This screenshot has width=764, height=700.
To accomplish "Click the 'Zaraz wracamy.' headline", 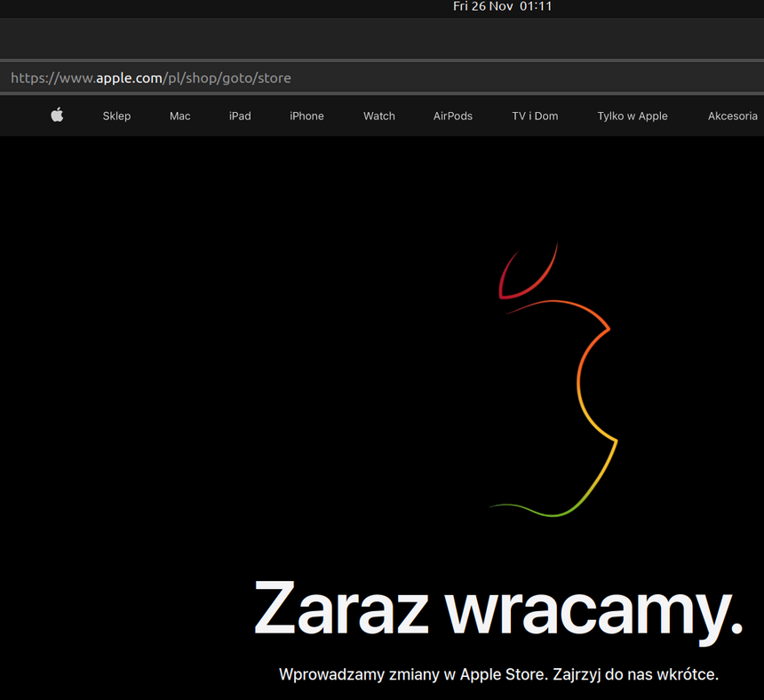I will click(497, 609).
